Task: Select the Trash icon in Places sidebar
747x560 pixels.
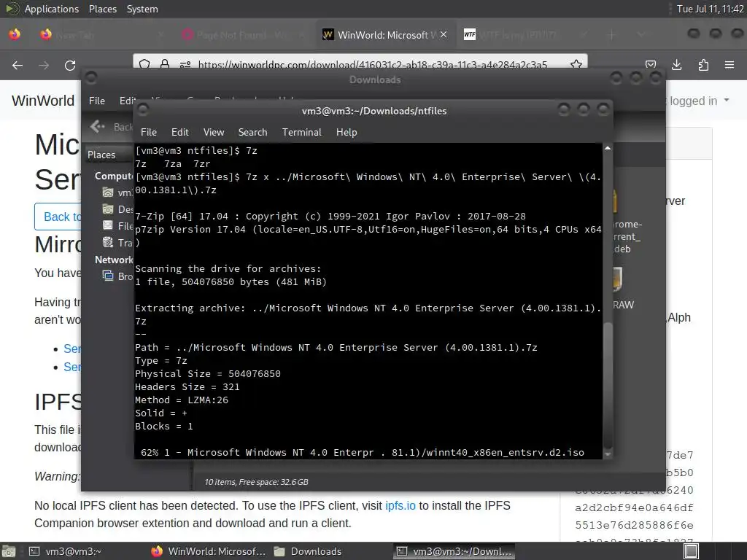Action: (108, 242)
